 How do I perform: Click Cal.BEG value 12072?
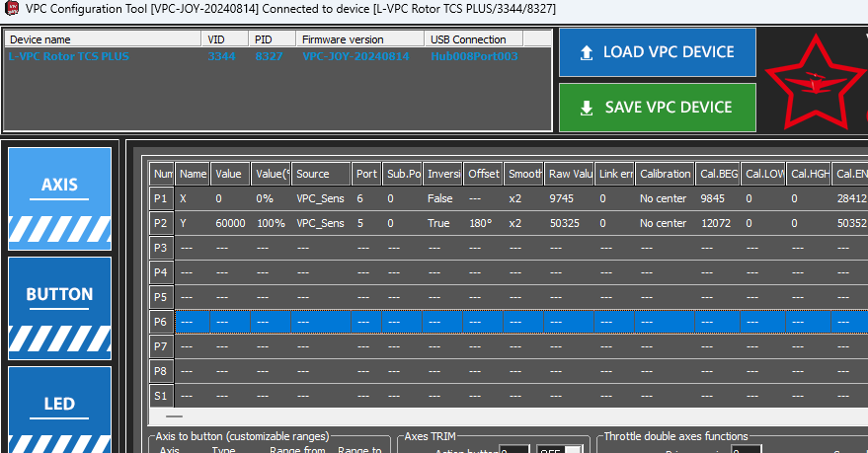716,223
